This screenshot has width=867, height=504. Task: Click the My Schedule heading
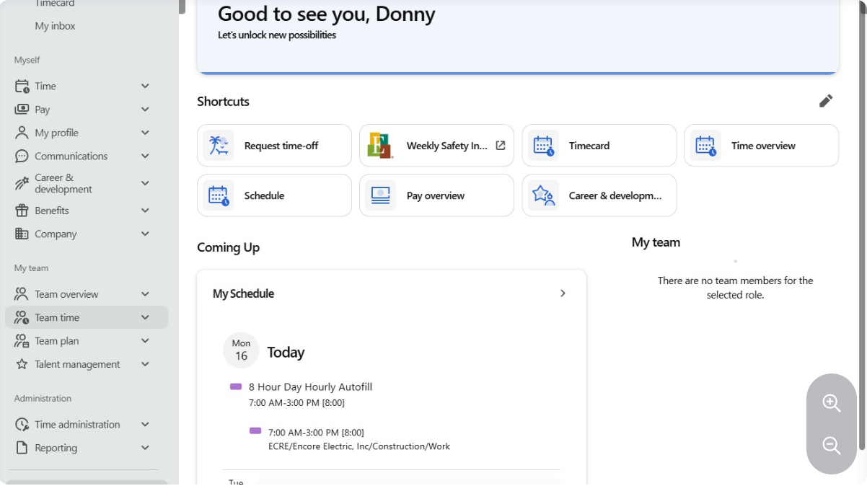(x=243, y=293)
